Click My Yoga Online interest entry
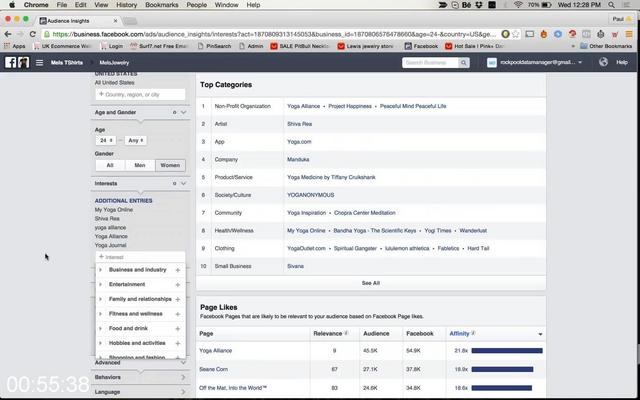The image size is (640, 400). pyautogui.click(x=114, y=210)
